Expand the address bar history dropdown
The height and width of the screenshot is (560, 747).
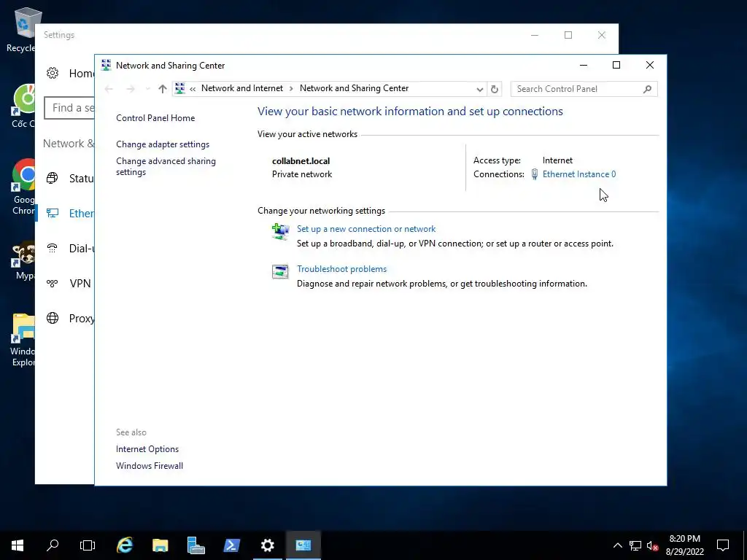tap(480, 89)
